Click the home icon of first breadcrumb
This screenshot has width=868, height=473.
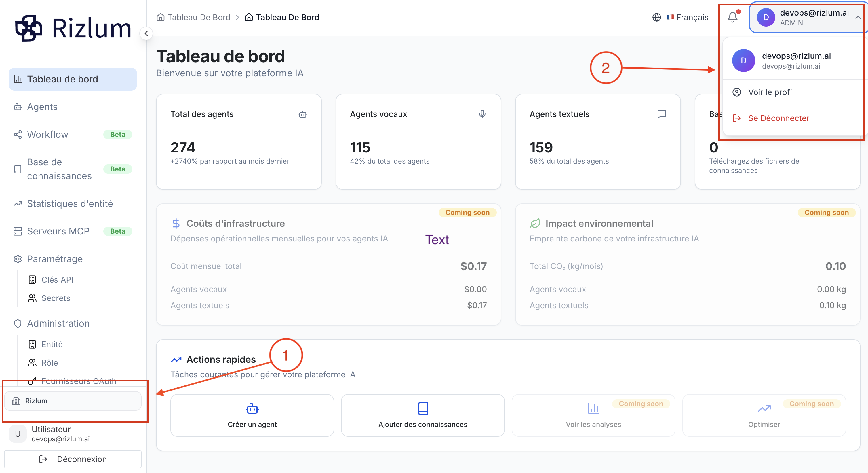pyautogui.click(x=161, y=17)
